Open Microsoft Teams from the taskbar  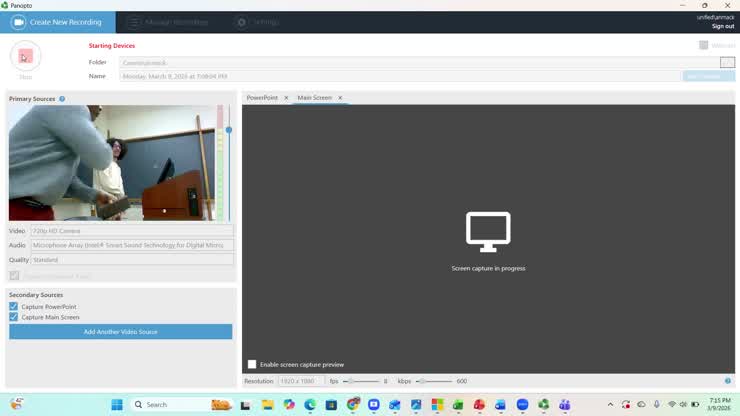(x=564, y=405)
